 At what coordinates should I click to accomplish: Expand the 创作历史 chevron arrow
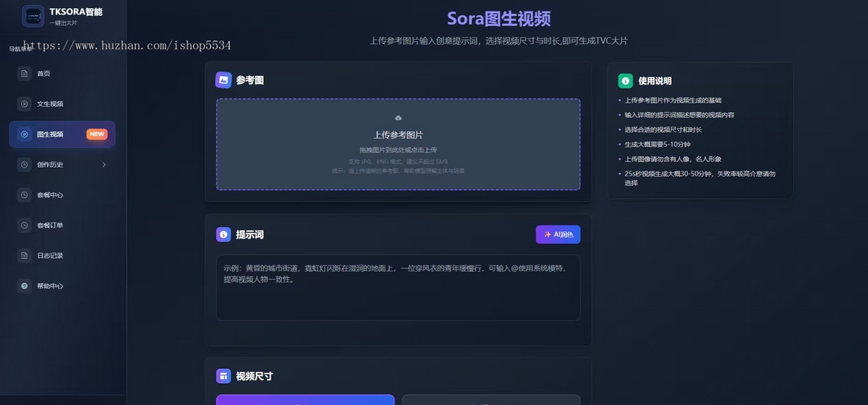click(104, 165)
